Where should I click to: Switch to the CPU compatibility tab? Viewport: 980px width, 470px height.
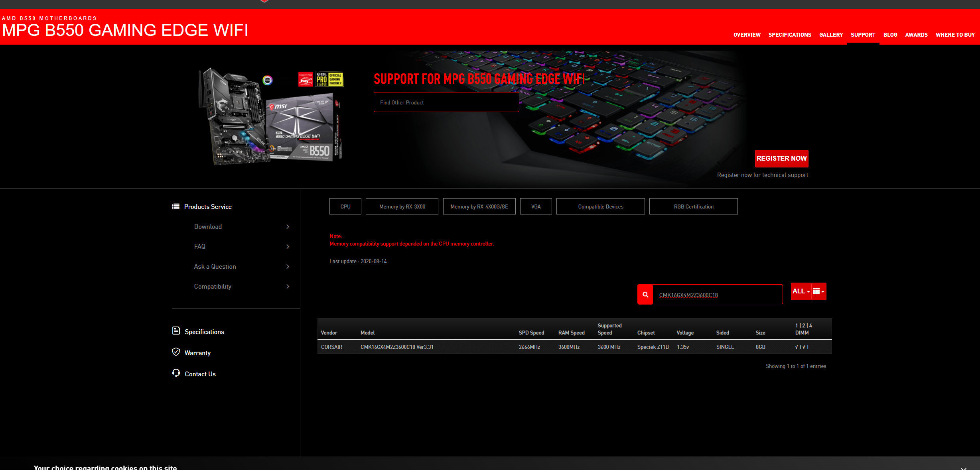[x=345, y=206]
